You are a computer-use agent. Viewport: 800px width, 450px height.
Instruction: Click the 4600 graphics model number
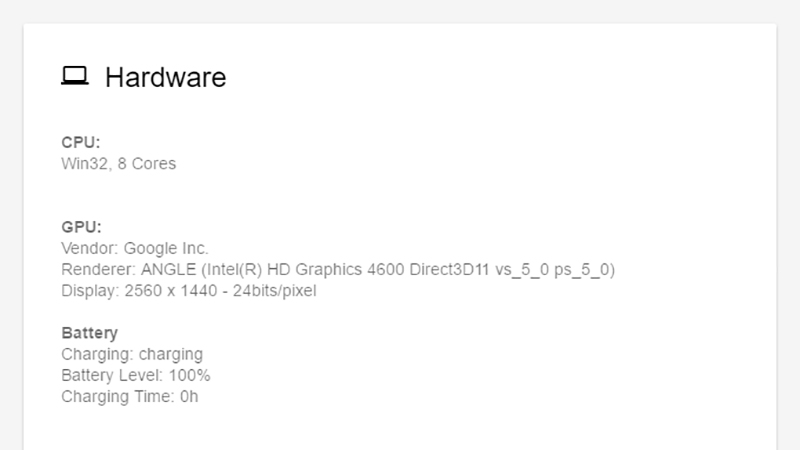coord(386,269)
